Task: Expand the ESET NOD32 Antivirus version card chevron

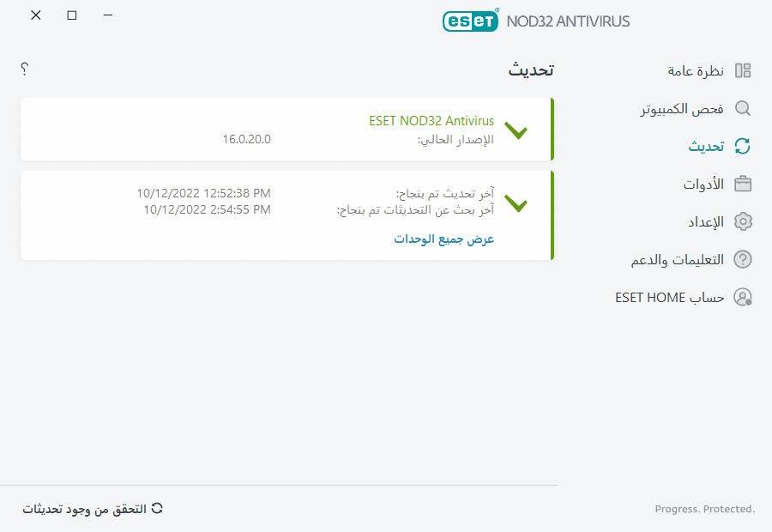Action: point(516,131)
